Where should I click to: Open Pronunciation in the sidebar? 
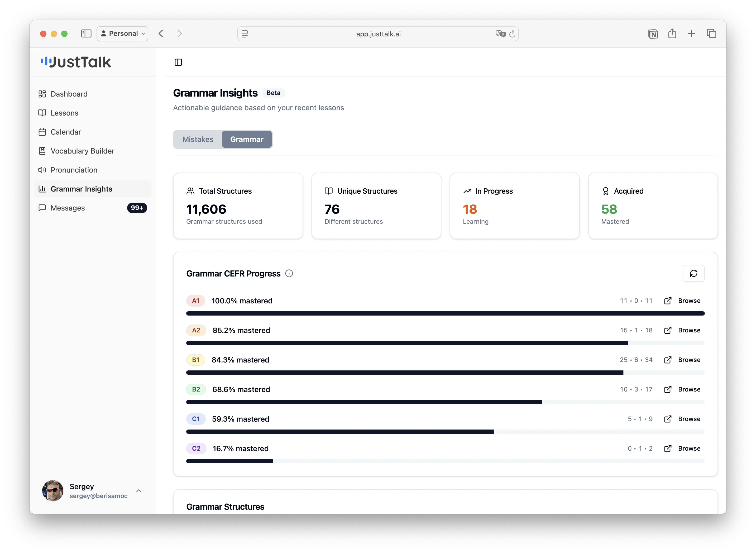tap(93, 170)
